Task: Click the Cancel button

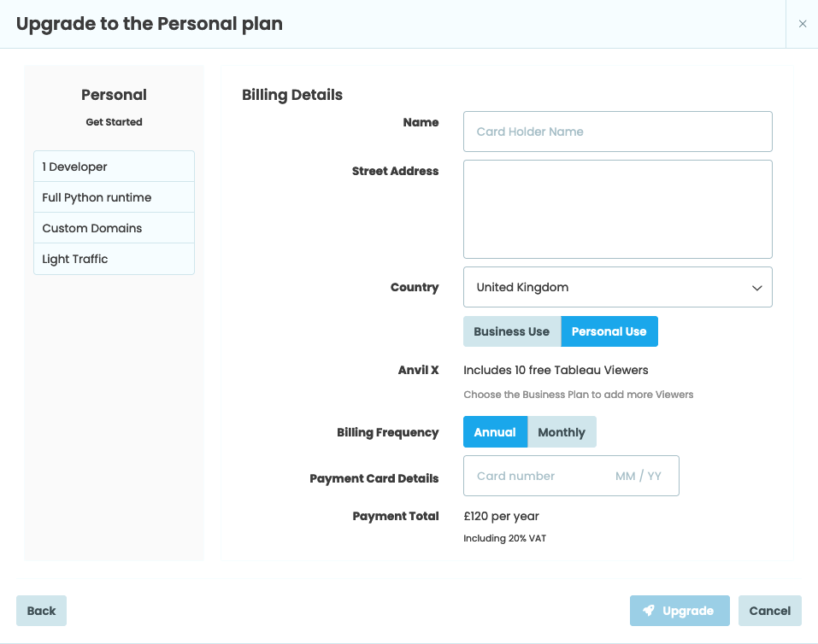Action: click(769, 610)
